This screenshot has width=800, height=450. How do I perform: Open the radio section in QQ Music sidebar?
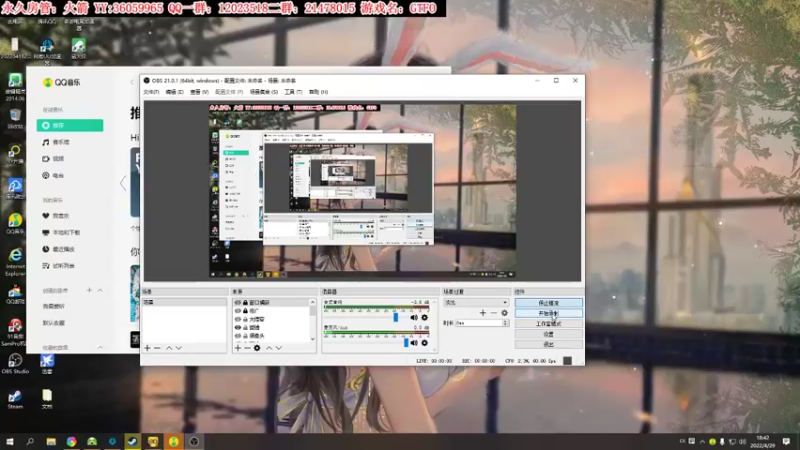point(54,176)
